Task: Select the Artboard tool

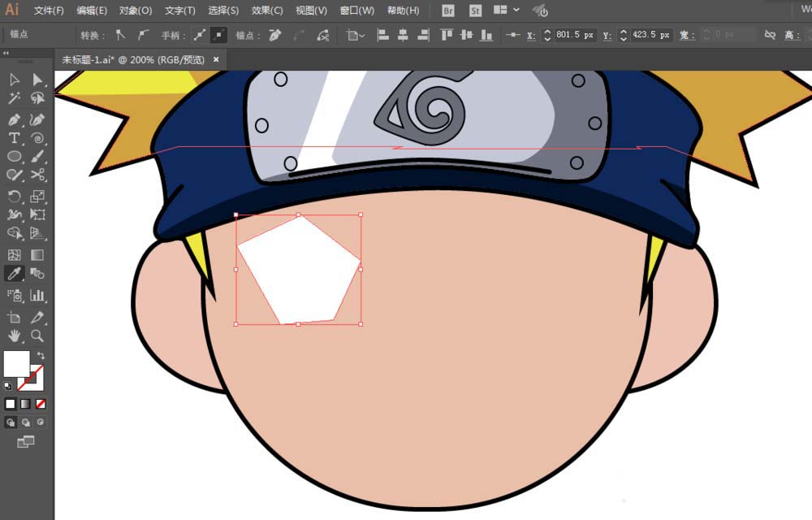Action: pos(14,317)
